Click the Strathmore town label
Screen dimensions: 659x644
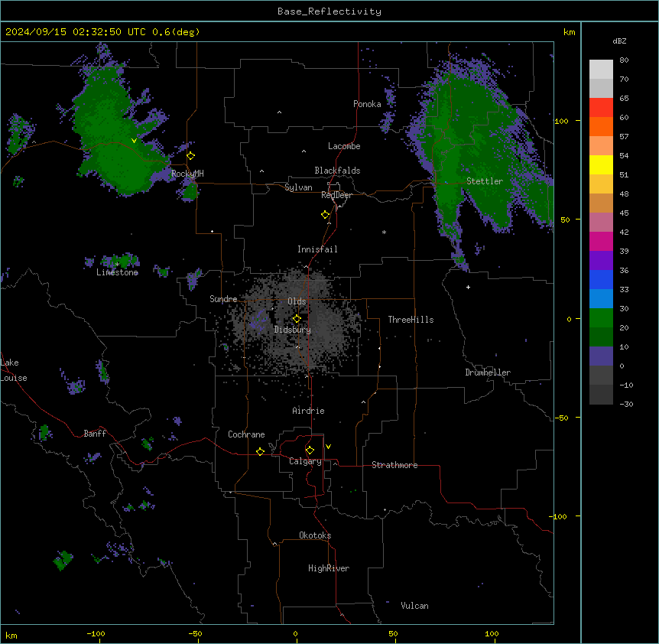pyautogui.click(x=394, y=465)
